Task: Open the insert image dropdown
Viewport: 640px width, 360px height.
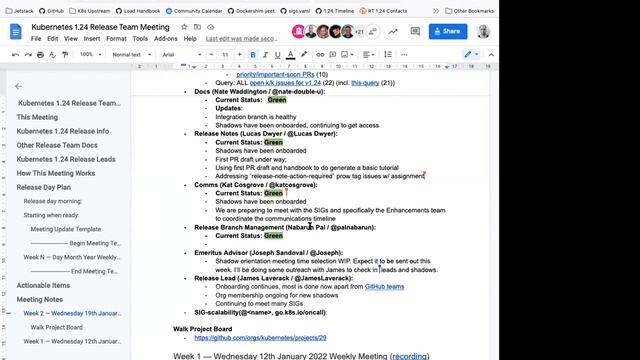Action: coord(347,55)
